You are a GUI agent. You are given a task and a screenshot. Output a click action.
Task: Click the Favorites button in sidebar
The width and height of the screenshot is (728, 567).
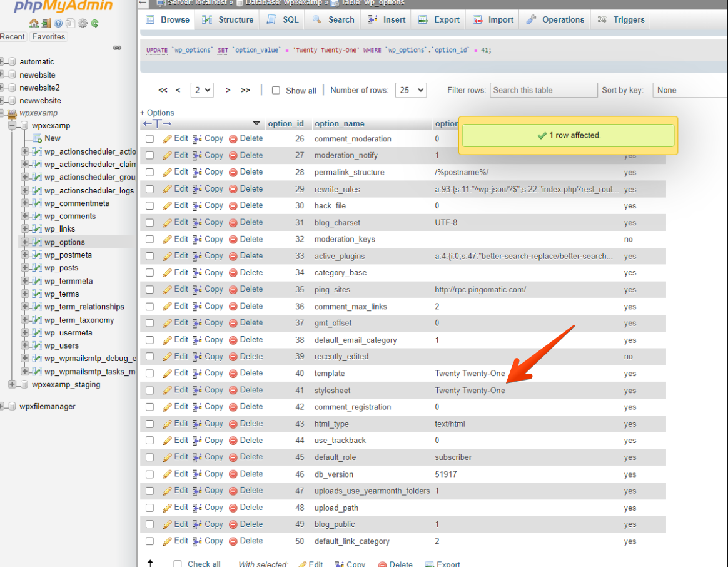click(49, 37)
